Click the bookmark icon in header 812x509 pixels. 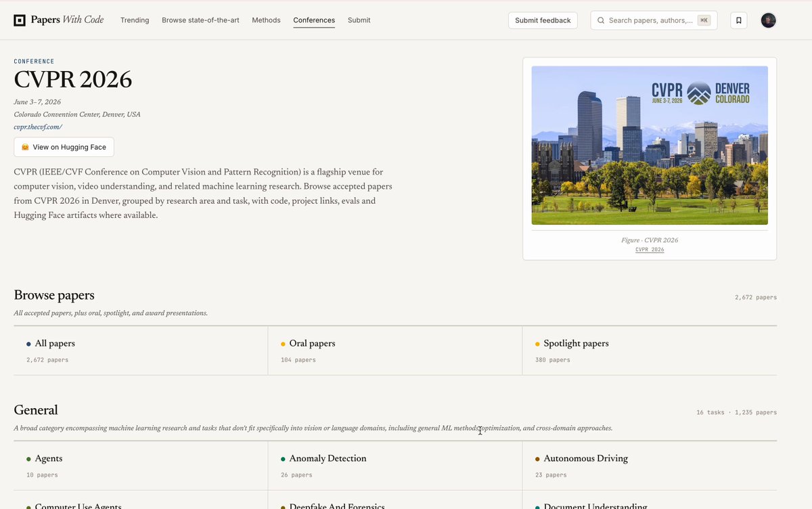739,20
